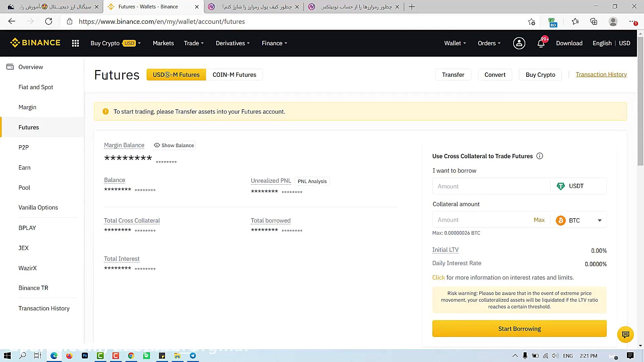The width and height of the screenshot is (644, 362).
Task: Show hidden system tray icons
Action: 515,356
